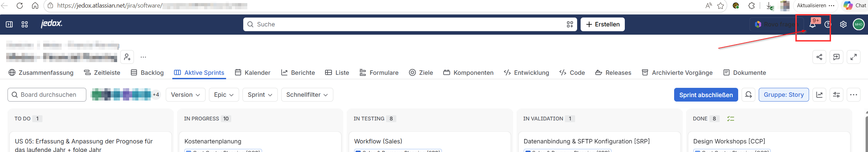Open the Schnellfilter dropdown
The image size is (868, 152).
coord(307,95)
